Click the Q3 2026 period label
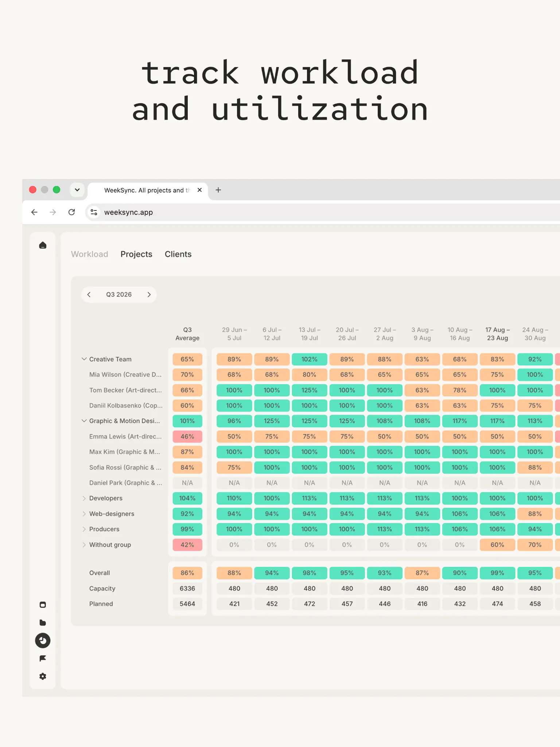 pyautogui.click(x=119, y=295)
